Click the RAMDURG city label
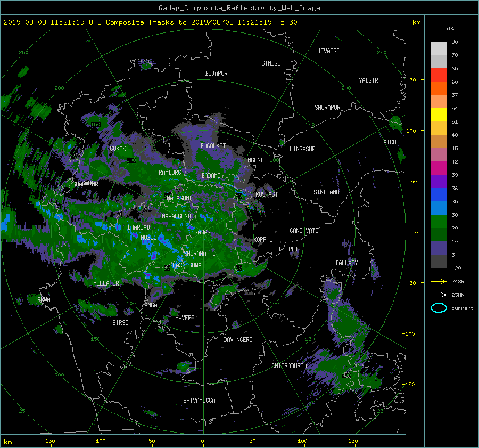Image resolution: width=479 pixels, height=448 pixels. tap(170, 173)
